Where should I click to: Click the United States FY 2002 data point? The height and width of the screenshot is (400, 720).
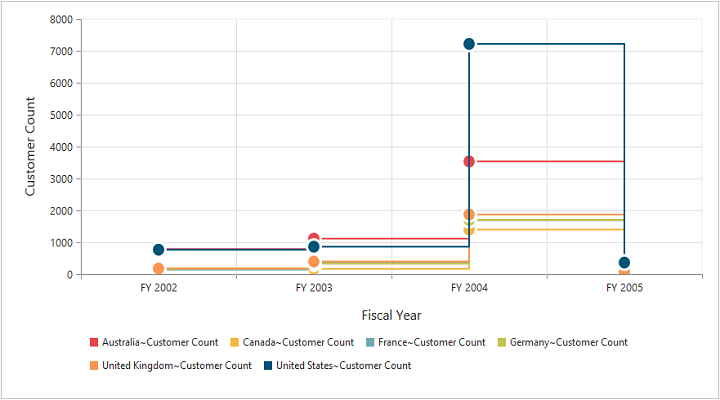click(x=159, y=250)
